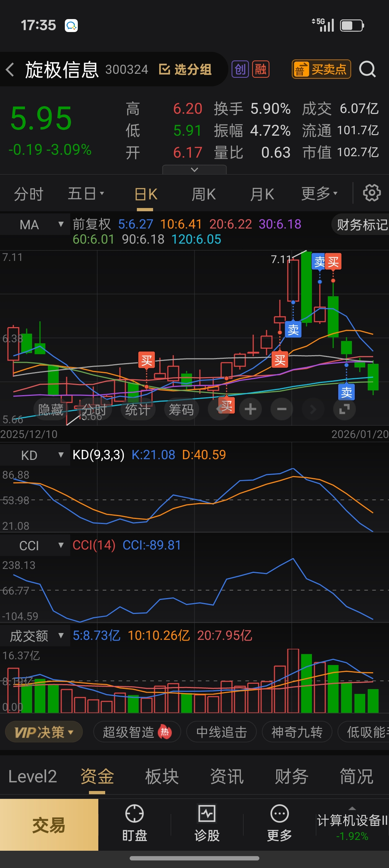Select the 低吸能 indicator chip
Image resolution: width=389 pixels, height=868 pixels.
[364, 732]
